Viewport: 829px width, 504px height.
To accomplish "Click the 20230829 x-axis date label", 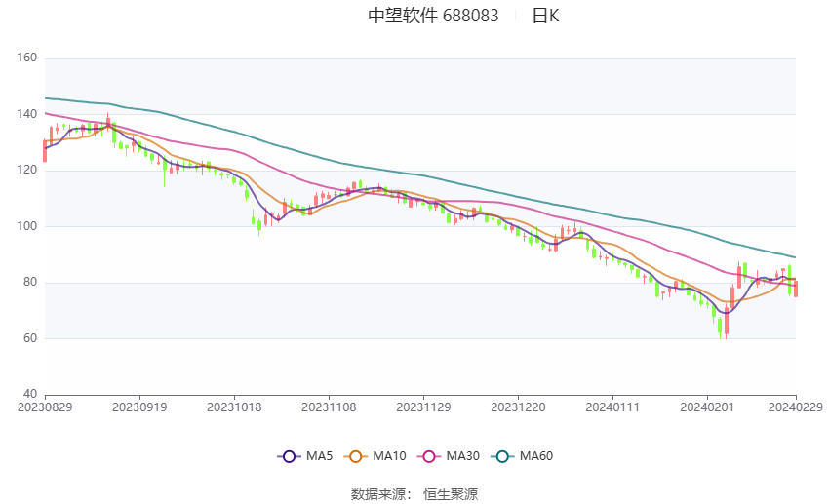I will [x=45, y=407].
